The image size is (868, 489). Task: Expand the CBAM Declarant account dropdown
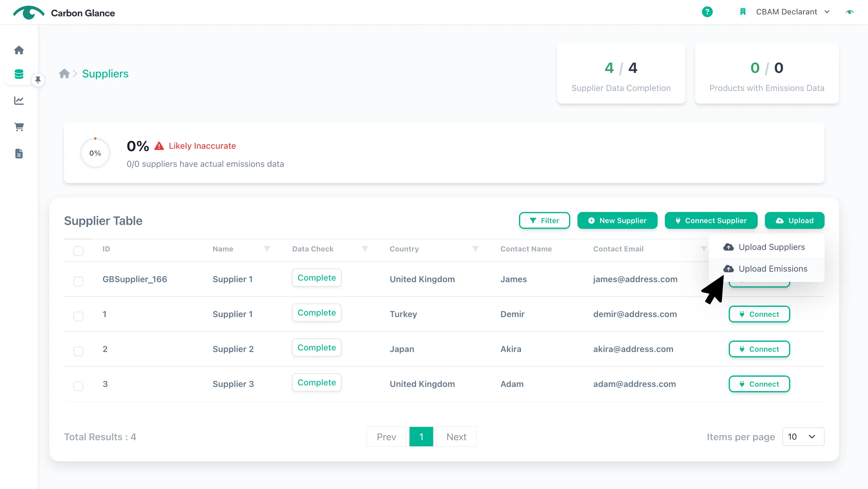coord(793,12)
